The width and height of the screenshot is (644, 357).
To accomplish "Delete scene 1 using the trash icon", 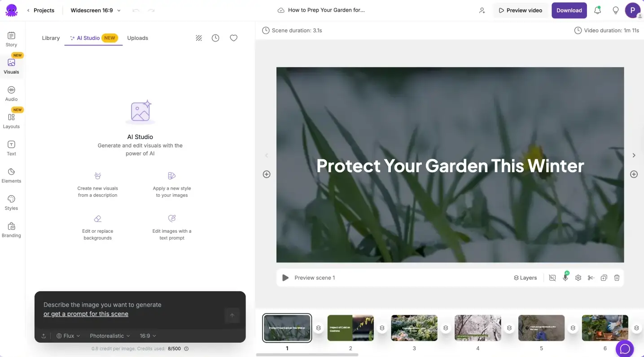I will (617, 278).
